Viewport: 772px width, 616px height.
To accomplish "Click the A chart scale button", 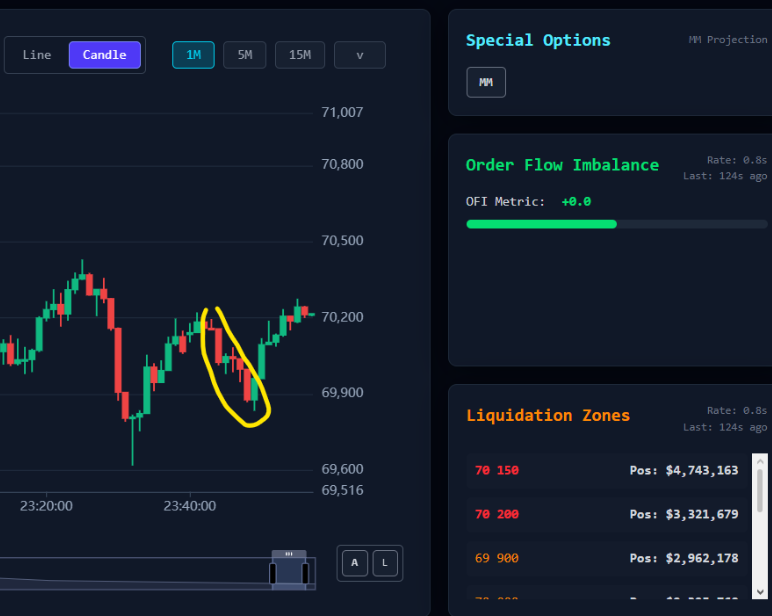I will (354, 563).
